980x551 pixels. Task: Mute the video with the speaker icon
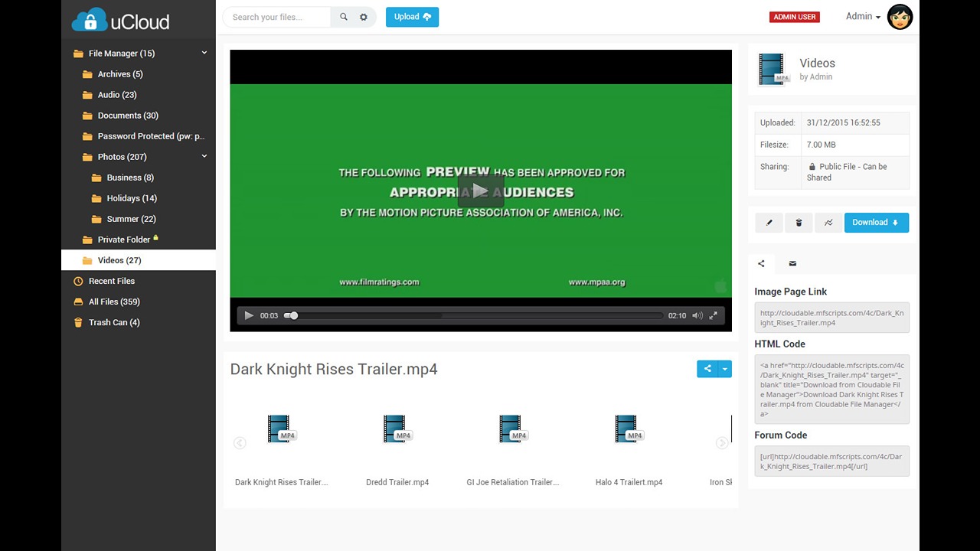pos(697,315)
